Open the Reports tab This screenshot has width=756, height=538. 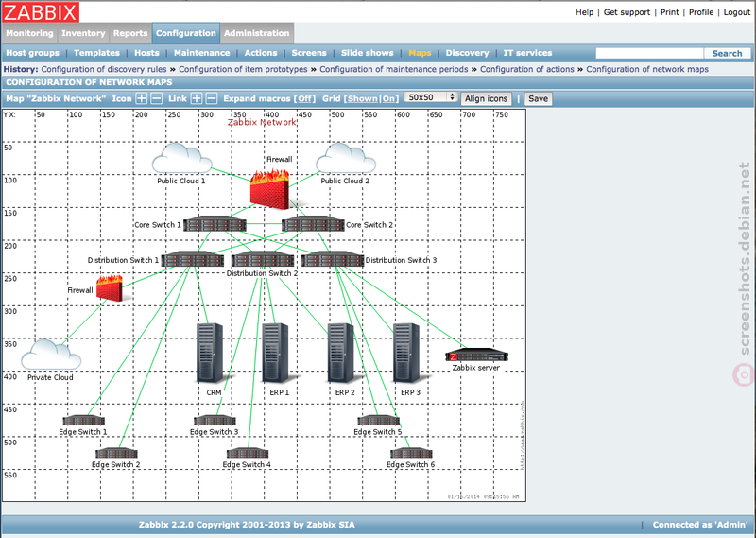[130, 33]
